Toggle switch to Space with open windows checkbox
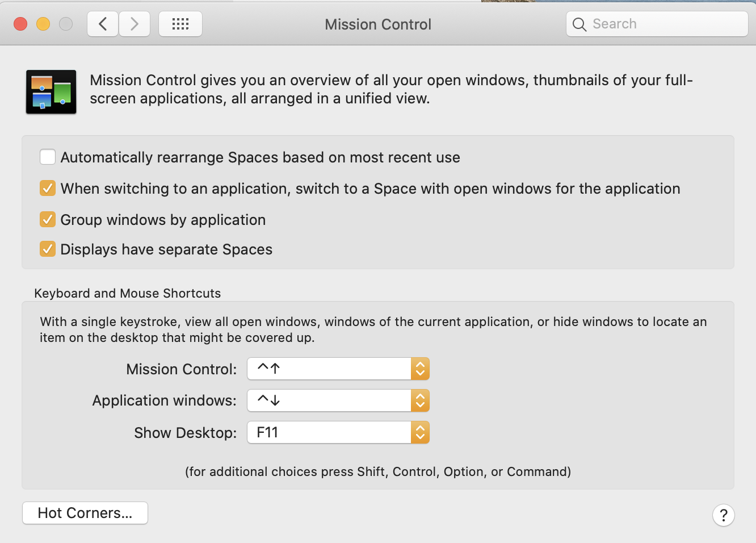Screen dimensions: 756x543 pyautogui.click(x=48, y=188)
